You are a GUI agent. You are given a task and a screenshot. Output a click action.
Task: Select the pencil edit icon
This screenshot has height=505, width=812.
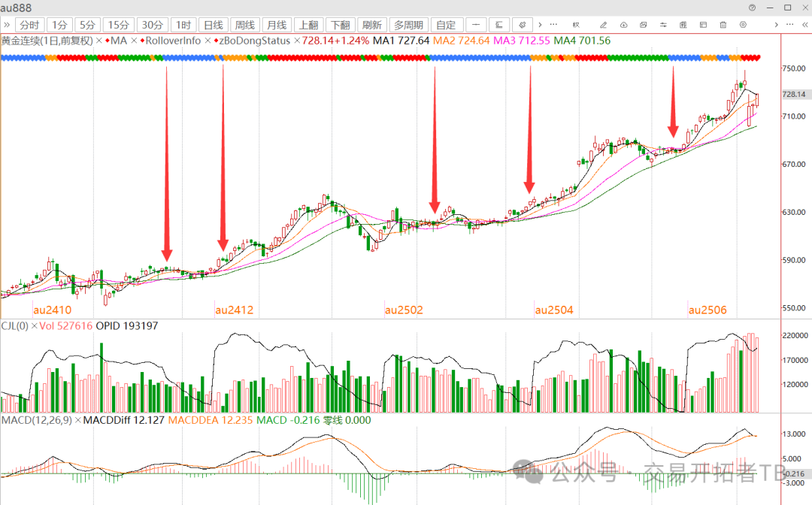pos(603,25)
